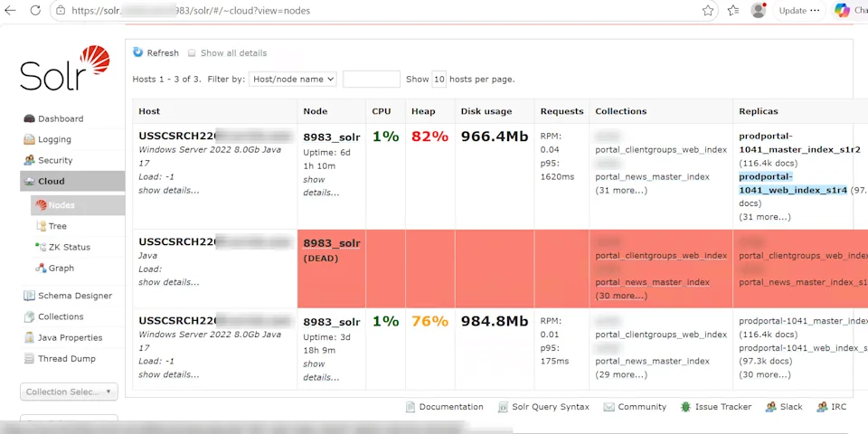Click the Cloud icon in the sidebar
Screen dimensions: 868x434
tap(29, 181)
